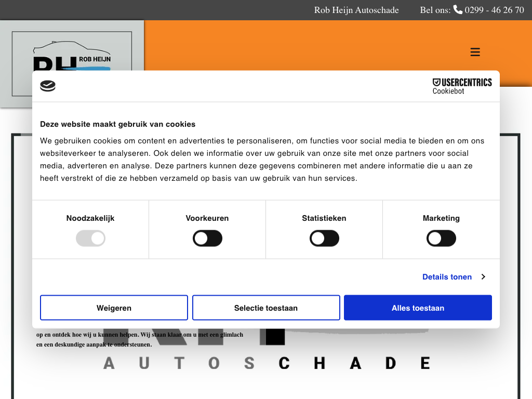This screenshot has width=532, height=399.
Task: Click the phone icon in top bar
Action: click(458, 9)
